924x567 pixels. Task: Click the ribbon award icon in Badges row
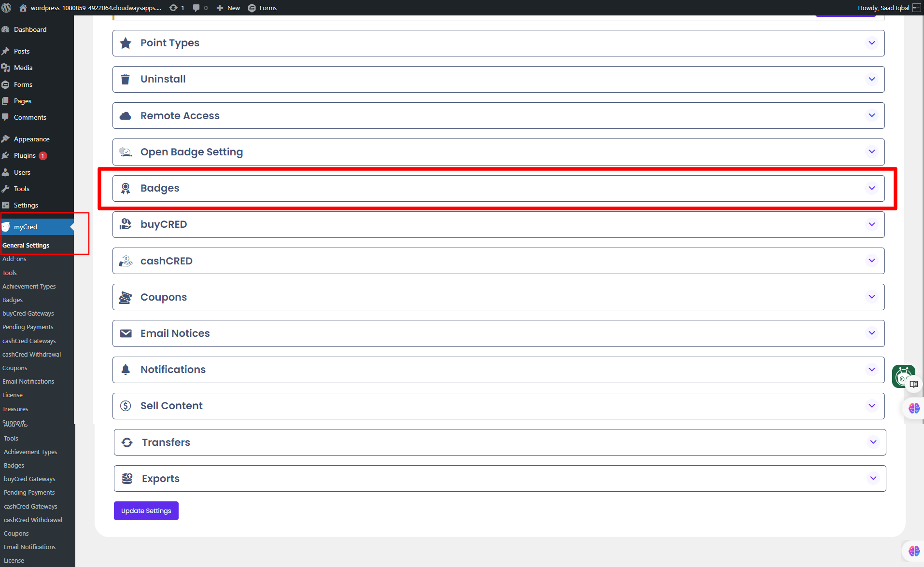(126, 188)
